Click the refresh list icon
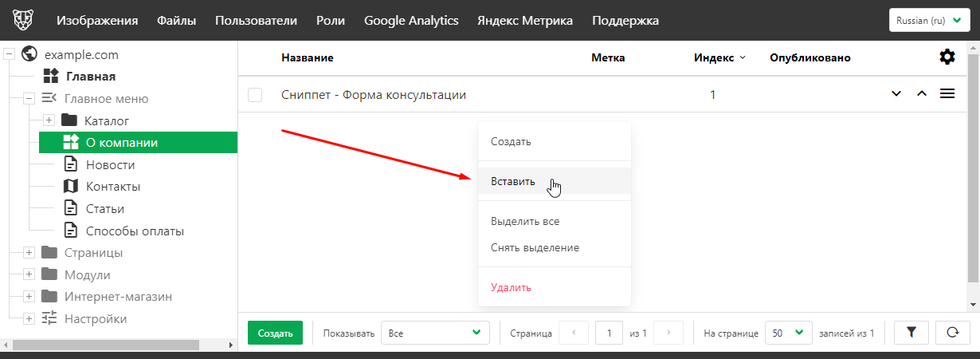Viewport: 980px width, 359px height. pyautogui.click(x=951, y=333)
